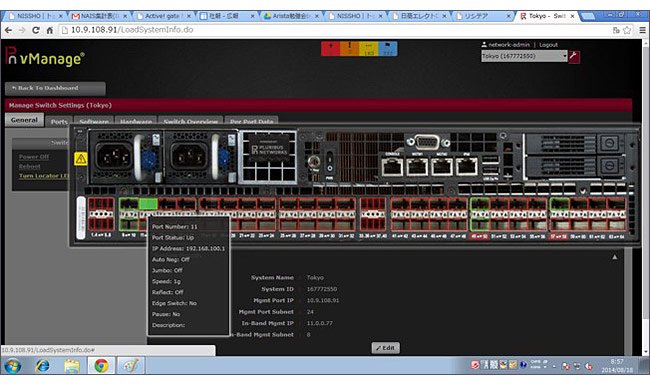Click the yellow warning triangle on the switch
This screenshot has width=650, height=385.
[81, 159]
